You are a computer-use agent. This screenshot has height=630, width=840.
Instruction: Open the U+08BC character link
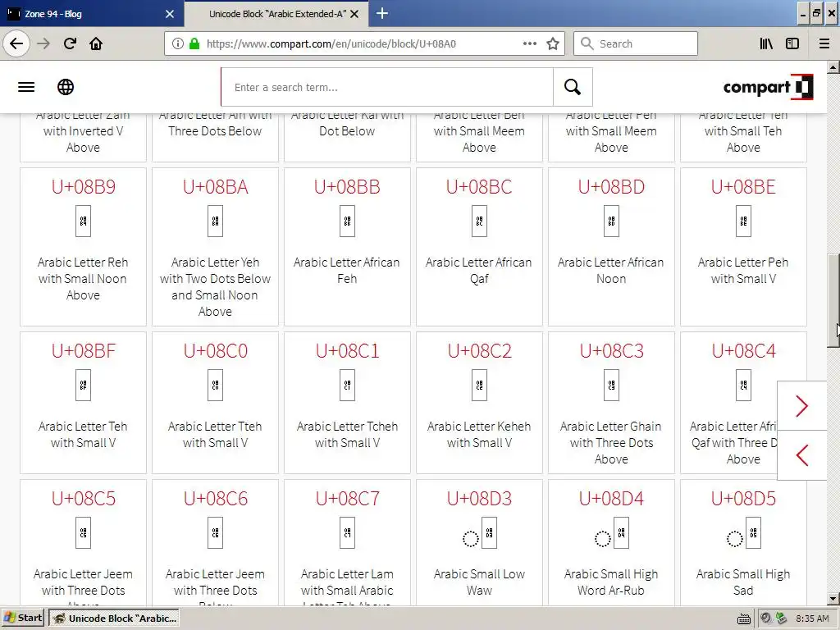tap(479, 187)
